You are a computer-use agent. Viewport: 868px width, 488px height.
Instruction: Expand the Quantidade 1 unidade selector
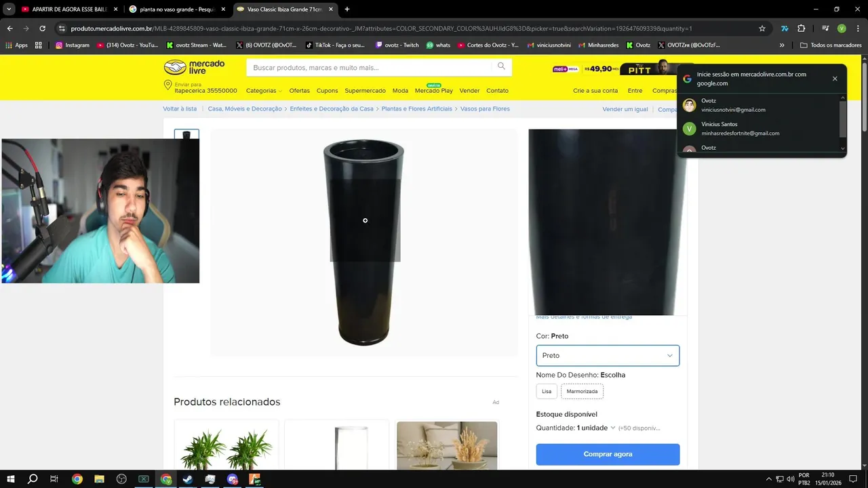click(x=576, y=428)
